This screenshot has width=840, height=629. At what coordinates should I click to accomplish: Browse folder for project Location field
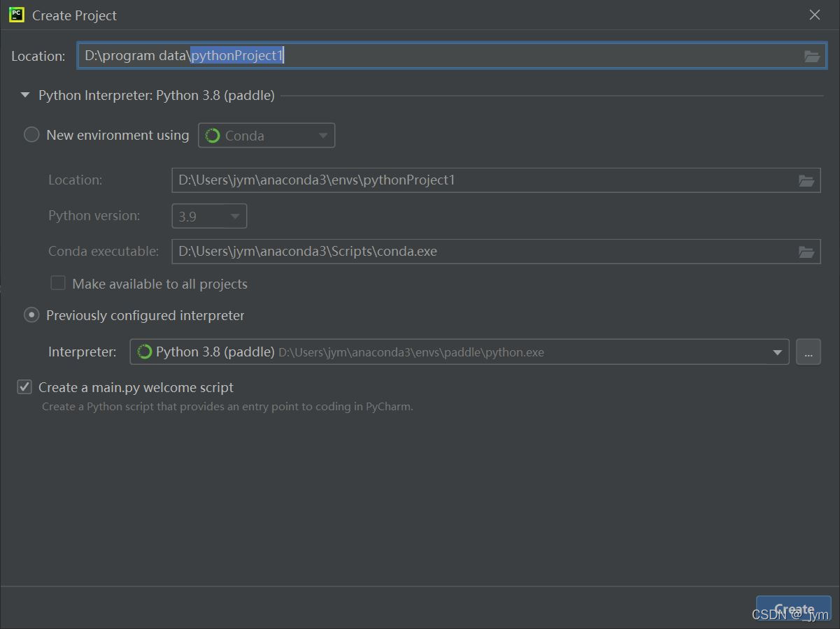pyautogui.click(x=811, y=56)
